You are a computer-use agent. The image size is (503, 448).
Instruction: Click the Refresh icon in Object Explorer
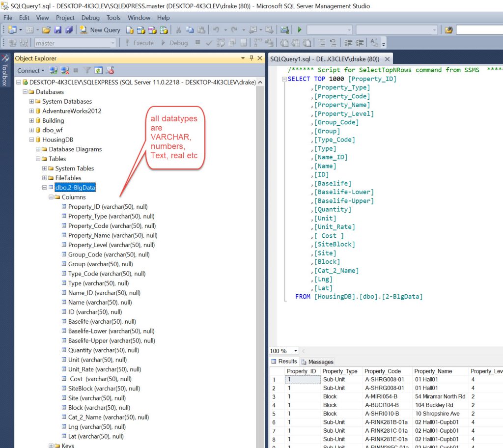point(99,71)
